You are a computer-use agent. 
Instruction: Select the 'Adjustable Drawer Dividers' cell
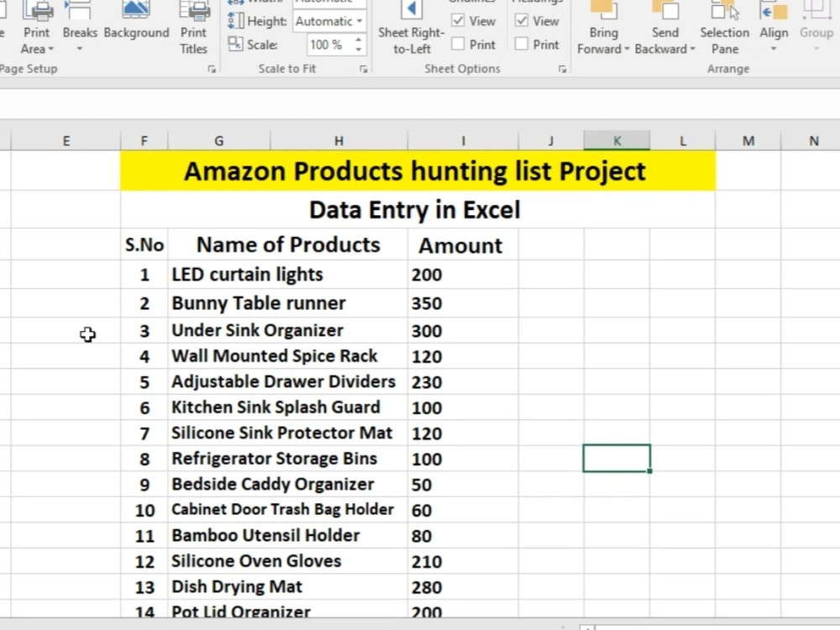click(x=287, y=382)
